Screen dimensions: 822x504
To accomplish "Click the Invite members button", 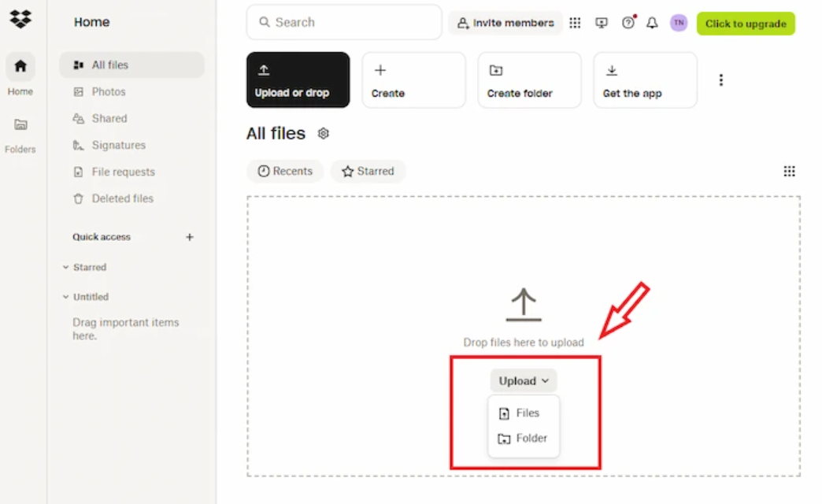I will (x=505, y=23).
